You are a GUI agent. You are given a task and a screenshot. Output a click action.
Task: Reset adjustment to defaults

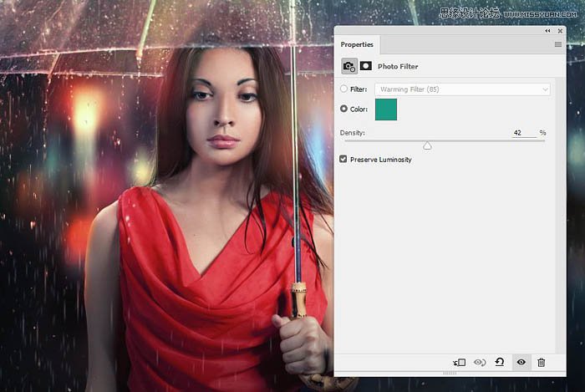tap(500, 362)
